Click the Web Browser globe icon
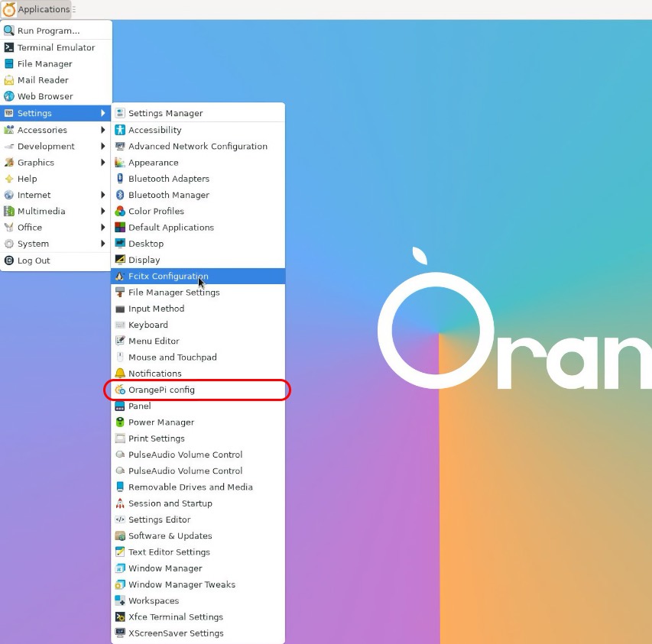 [x=8, y=96]
